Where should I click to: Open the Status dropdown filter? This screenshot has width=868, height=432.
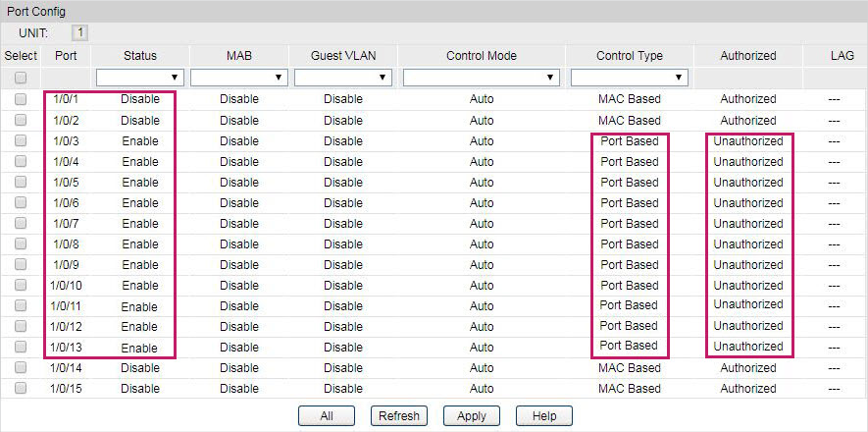tap(139, 77)
